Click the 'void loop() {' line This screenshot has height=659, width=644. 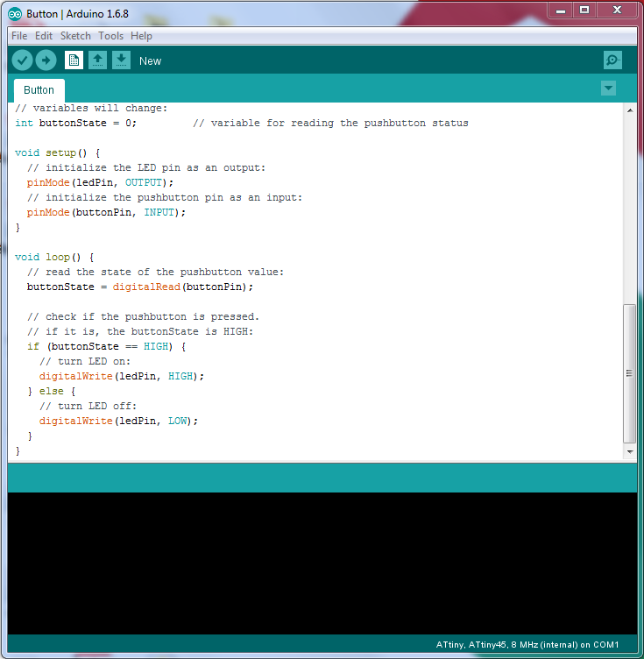(x=54, y=258)
